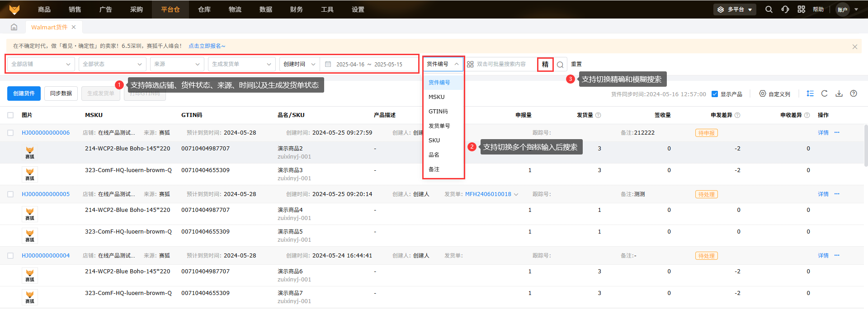Open shipment link HJ000000000005

pos(46,194)
